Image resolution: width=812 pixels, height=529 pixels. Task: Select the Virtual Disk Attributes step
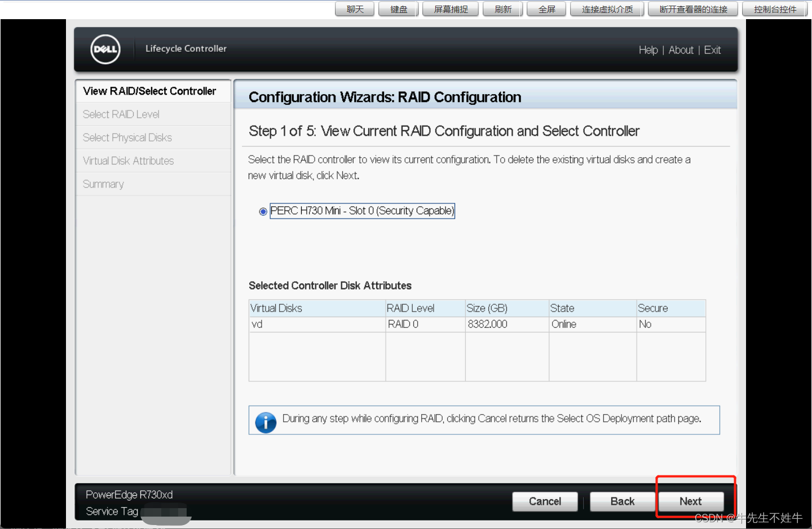pos(153,161)
